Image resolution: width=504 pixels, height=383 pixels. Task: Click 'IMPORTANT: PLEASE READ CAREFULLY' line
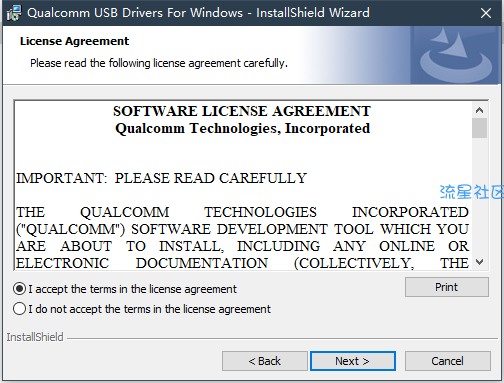pos(161,178)
